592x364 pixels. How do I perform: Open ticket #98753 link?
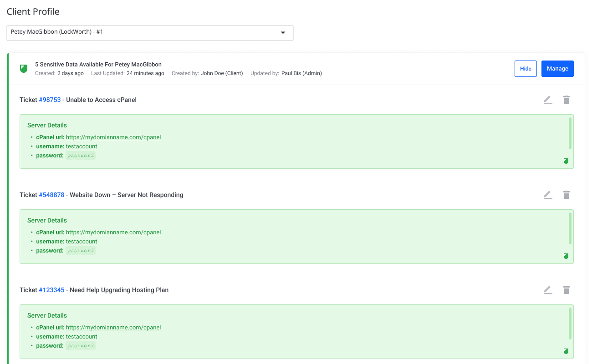click(x=50, y=100)
